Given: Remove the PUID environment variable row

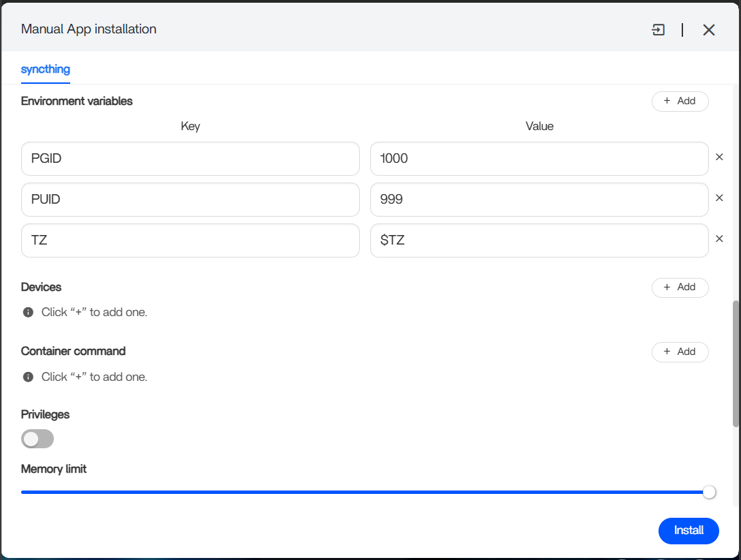Looking at the screenshot, I should (719, 198).
